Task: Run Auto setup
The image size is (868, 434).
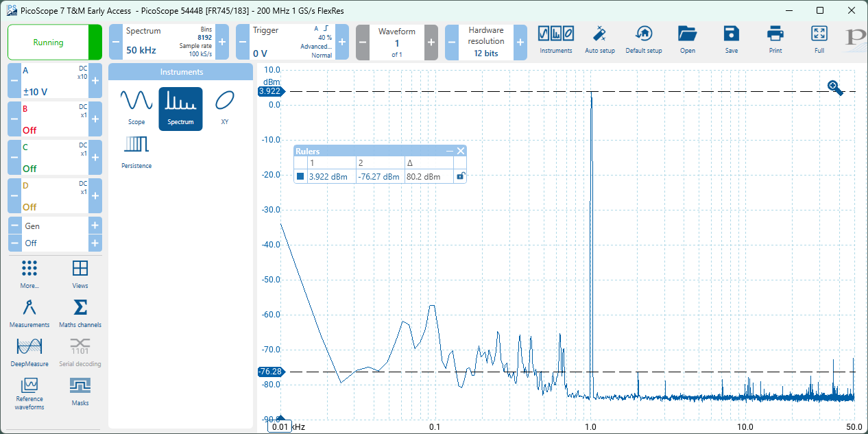Action: coord(600,40)
